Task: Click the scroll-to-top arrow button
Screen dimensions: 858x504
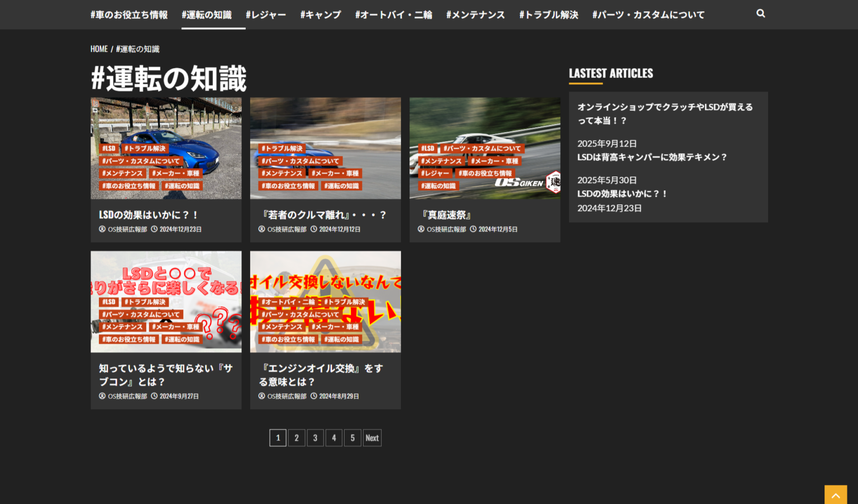Action: tap(836, 495)
